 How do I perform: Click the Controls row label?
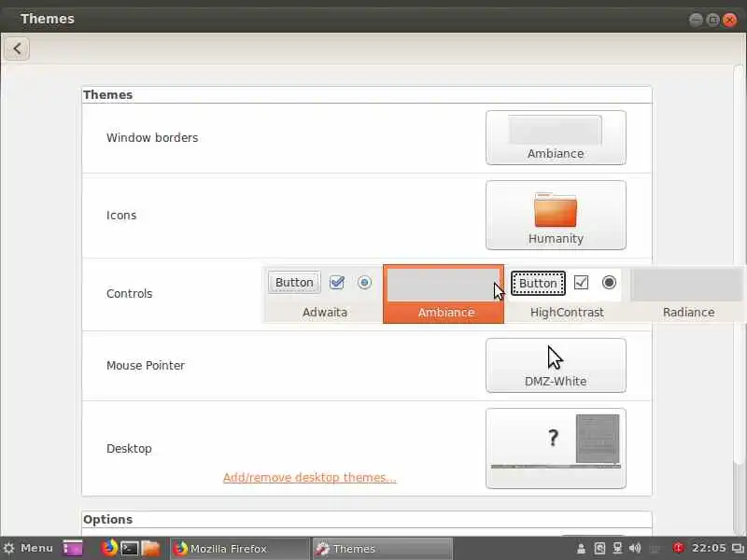click(129, 293)
